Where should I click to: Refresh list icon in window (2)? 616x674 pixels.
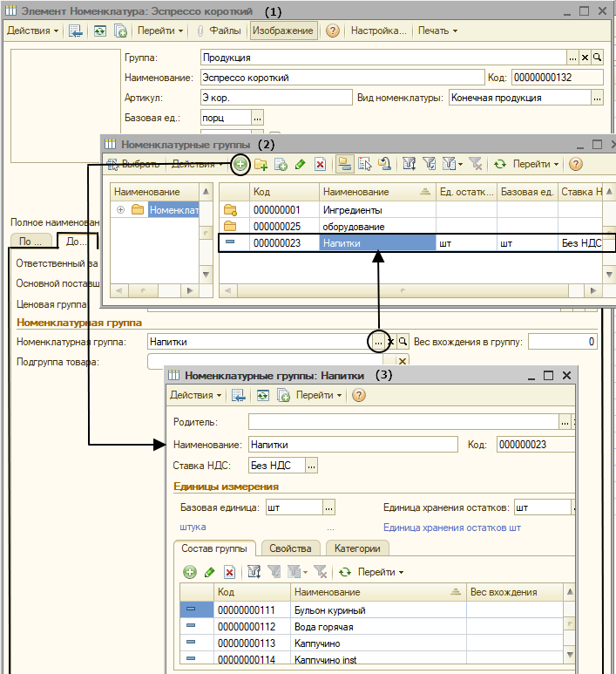[x=499, y=164]
